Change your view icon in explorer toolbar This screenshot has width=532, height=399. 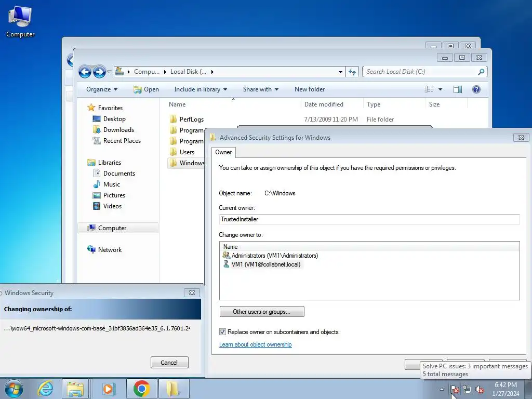[429, 89]
